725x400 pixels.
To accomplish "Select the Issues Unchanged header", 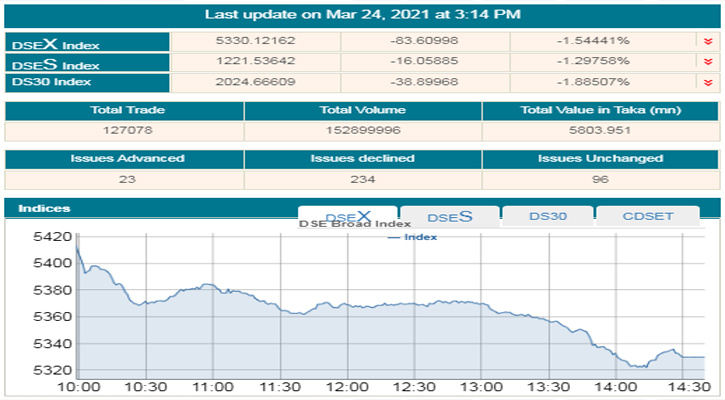I will [x=600, y=159].
